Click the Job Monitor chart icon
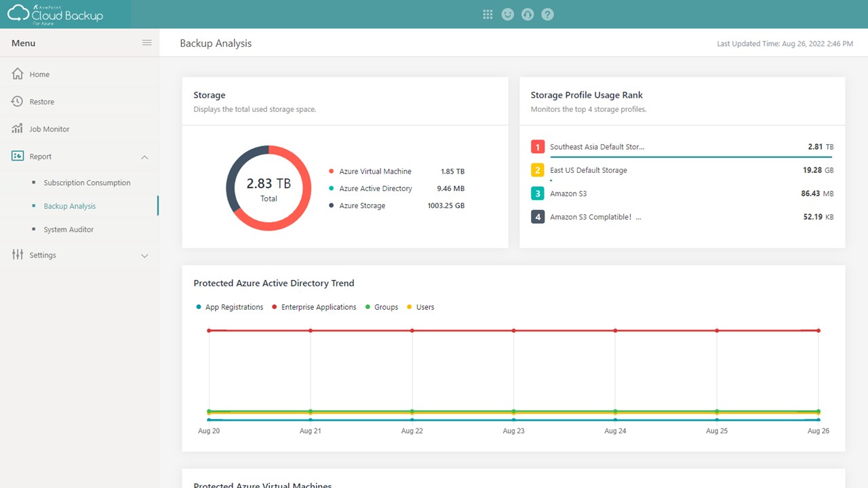Screen dimensions: 868x488 (18, 129)
